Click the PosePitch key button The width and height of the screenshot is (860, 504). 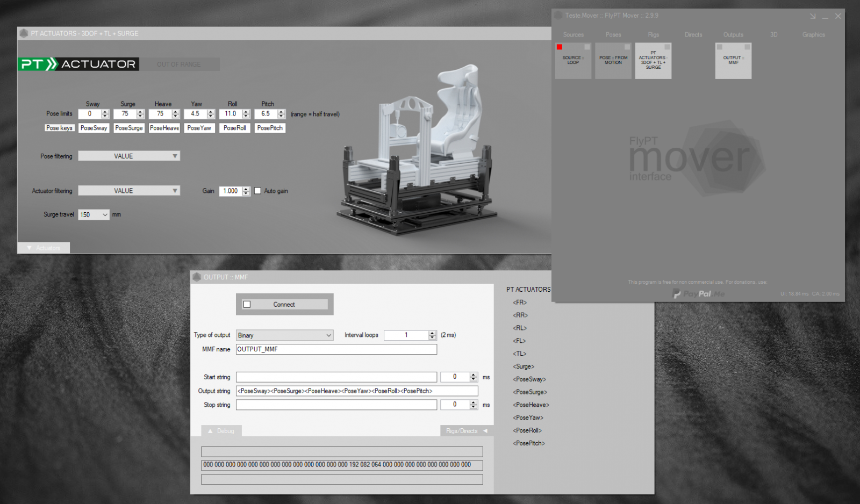click(270, 128)
